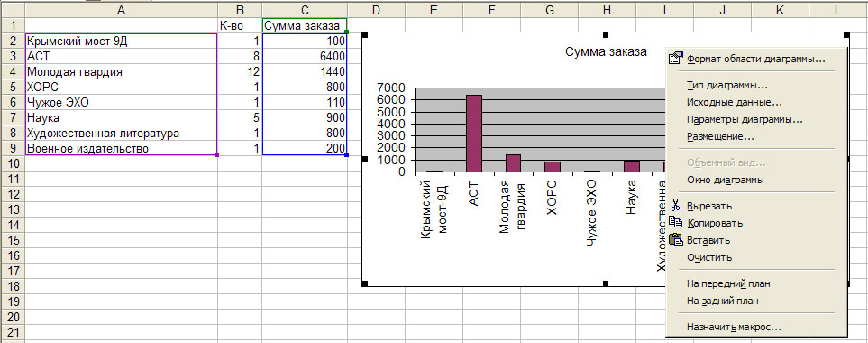Choose 'На передний план' menu entry
This screenshot has width=868, height=343.
point(728,283)
